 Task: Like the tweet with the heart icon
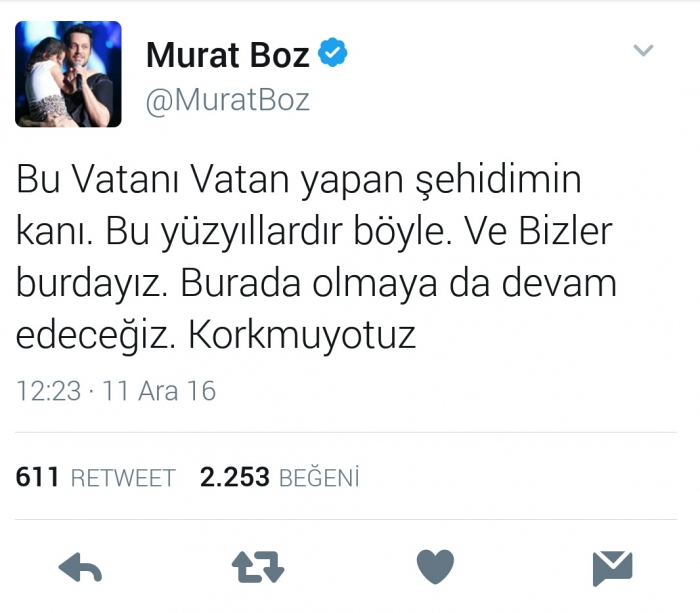point(435,566)
